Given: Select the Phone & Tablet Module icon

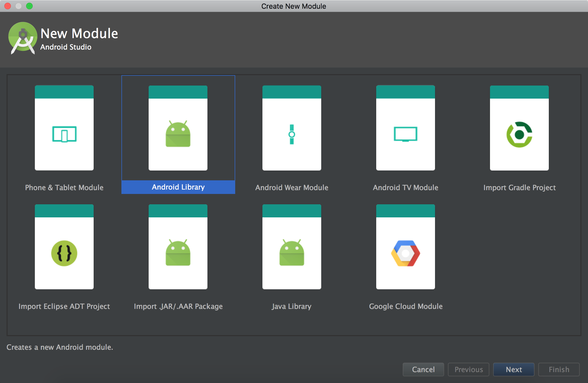Looking at the screenshot, I should click(x=64, y=134).
